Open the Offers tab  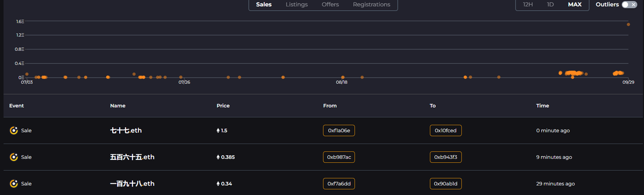pos(330,4)
